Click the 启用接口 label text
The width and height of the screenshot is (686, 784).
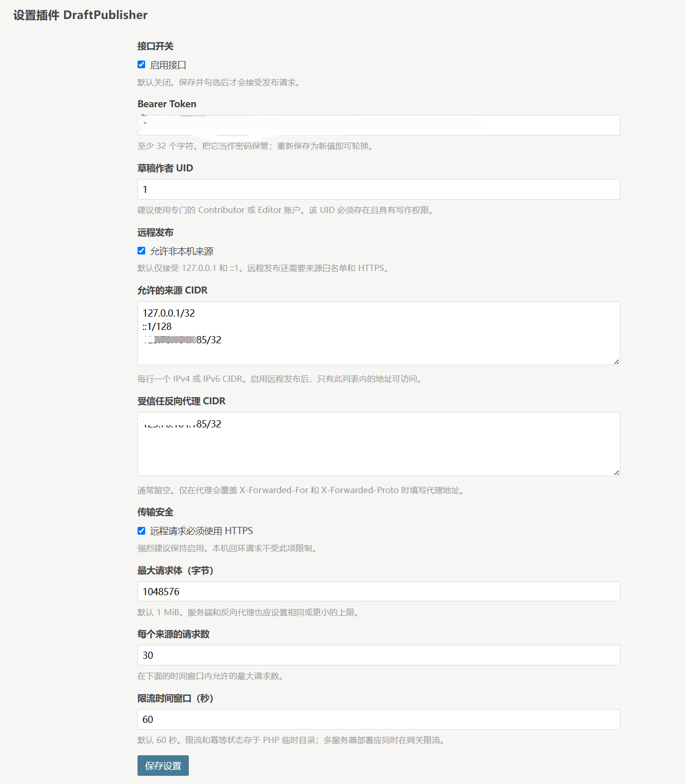point(168,65)
